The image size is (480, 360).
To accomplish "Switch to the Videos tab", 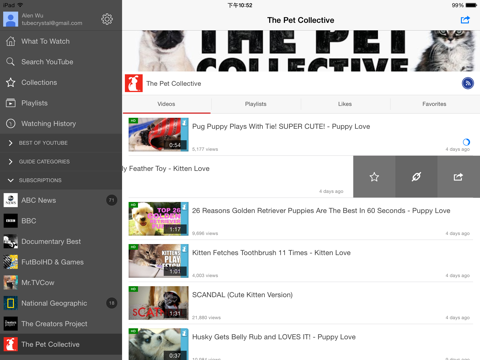I will click(x=166, y=104).
